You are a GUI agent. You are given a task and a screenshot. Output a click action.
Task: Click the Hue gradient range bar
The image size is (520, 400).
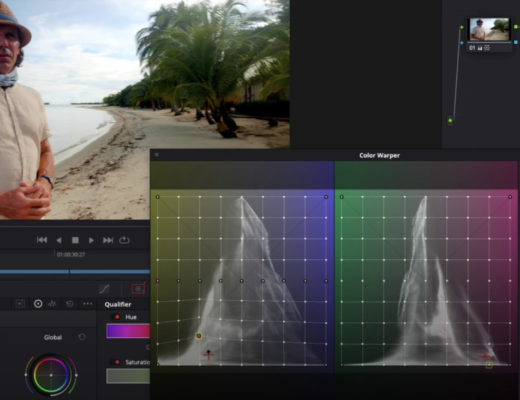coord(128,331)
